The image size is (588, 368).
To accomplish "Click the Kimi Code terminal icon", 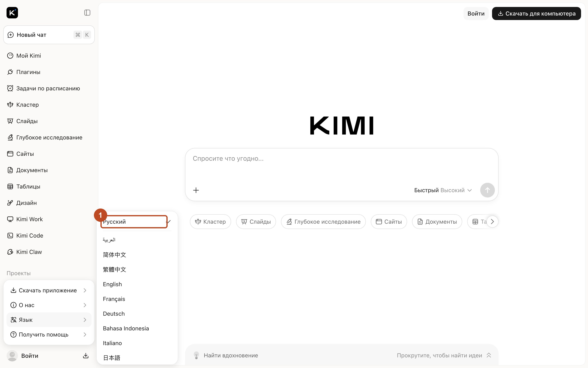I will [10, 236].
